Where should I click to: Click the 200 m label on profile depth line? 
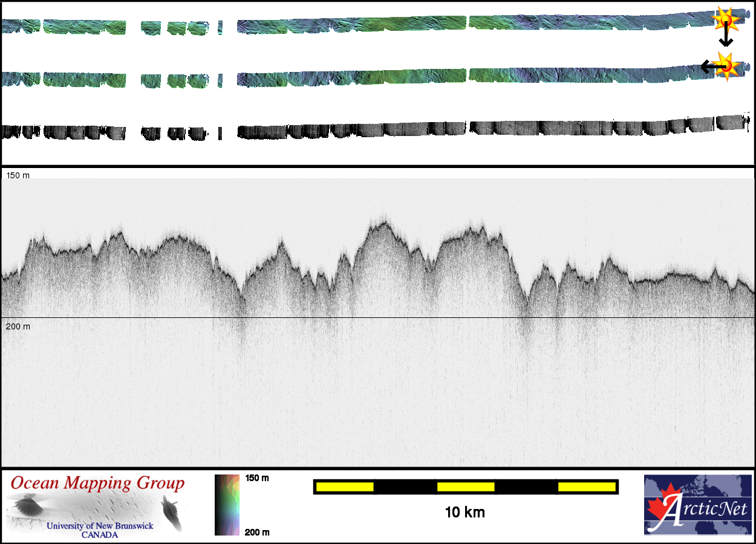point(18,326)
